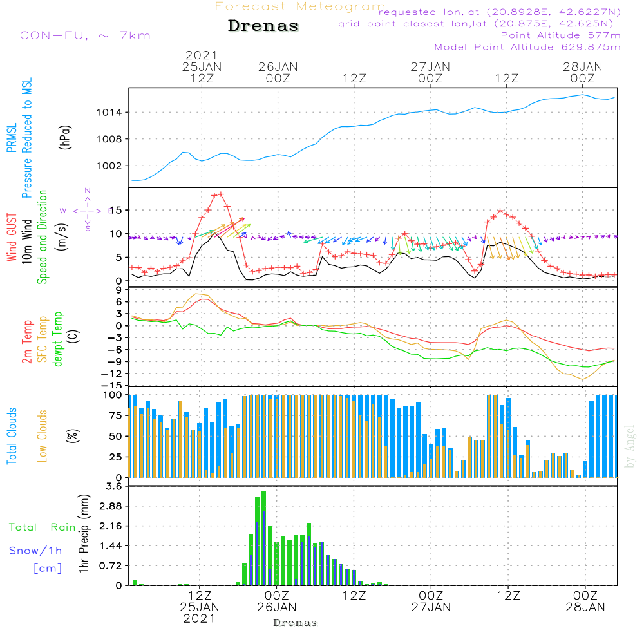Click the bottom '00Z 26JAN' time label
The width and height of the screenshot is (644, 644).
pos(276,601)
